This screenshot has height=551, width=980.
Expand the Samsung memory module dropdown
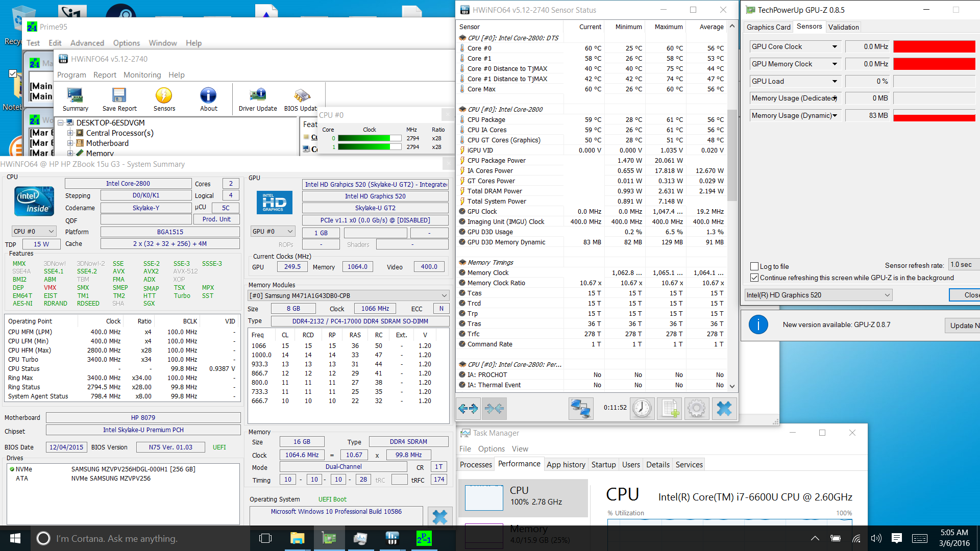(x=444, y=295)
